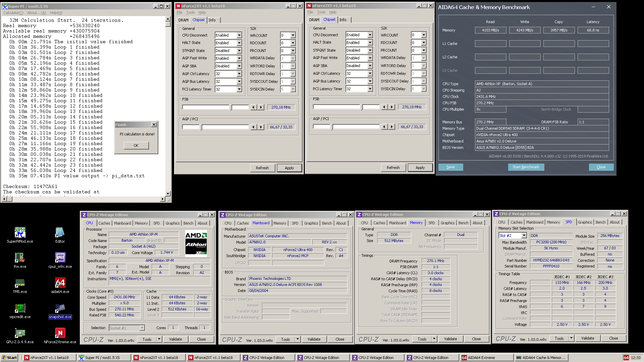The width and height of the screenshot is (644, 362).
Task: Open WRCOUNT dropdown in left nForce2XT
Action: (x=293, y=35)
